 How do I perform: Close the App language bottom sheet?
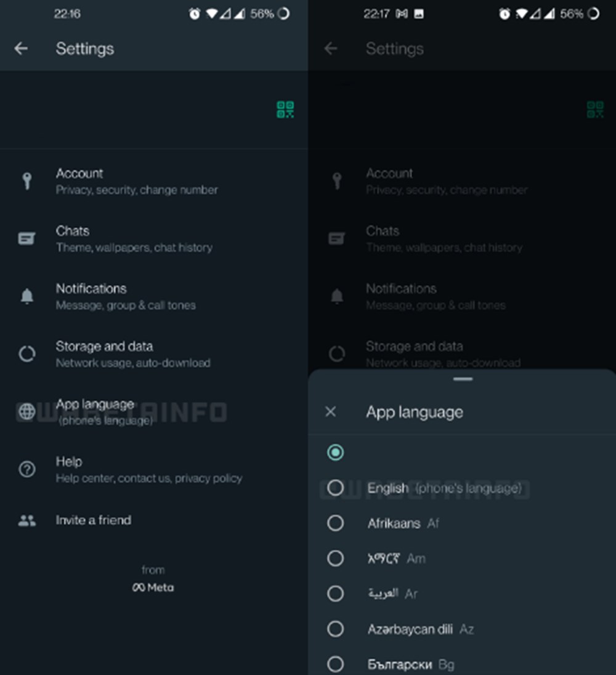coord(330,412)
